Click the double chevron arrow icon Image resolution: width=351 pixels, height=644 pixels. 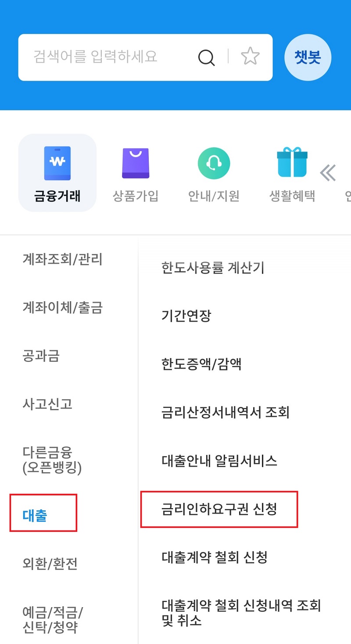pyautogui.click(x=328, y=173)
